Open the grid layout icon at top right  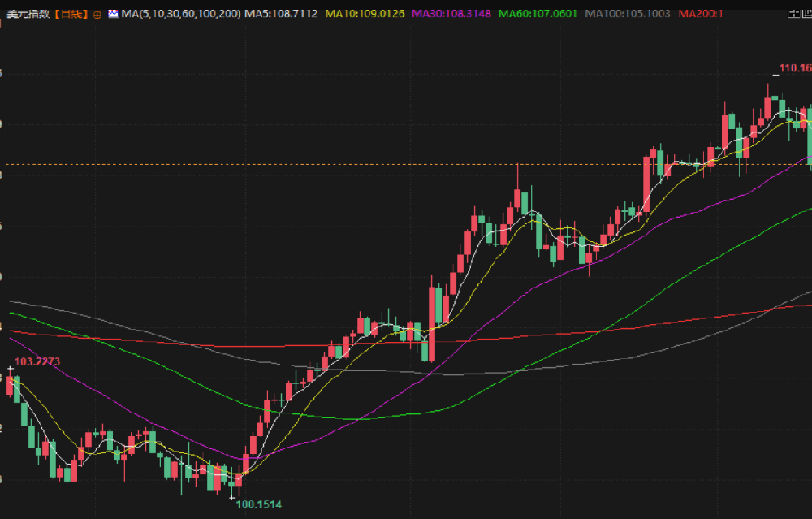pos(793,14)
